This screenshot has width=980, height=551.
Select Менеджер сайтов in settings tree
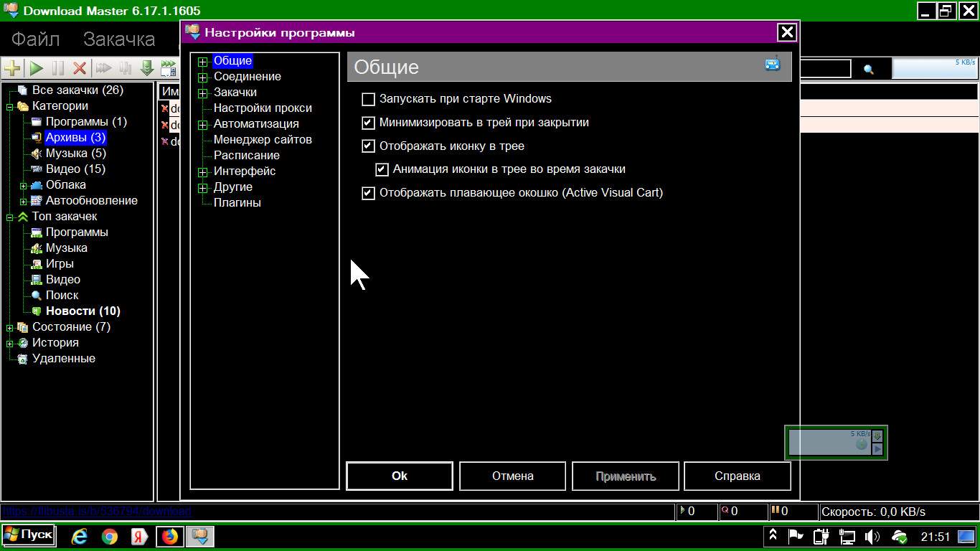[x=263, y=140]
